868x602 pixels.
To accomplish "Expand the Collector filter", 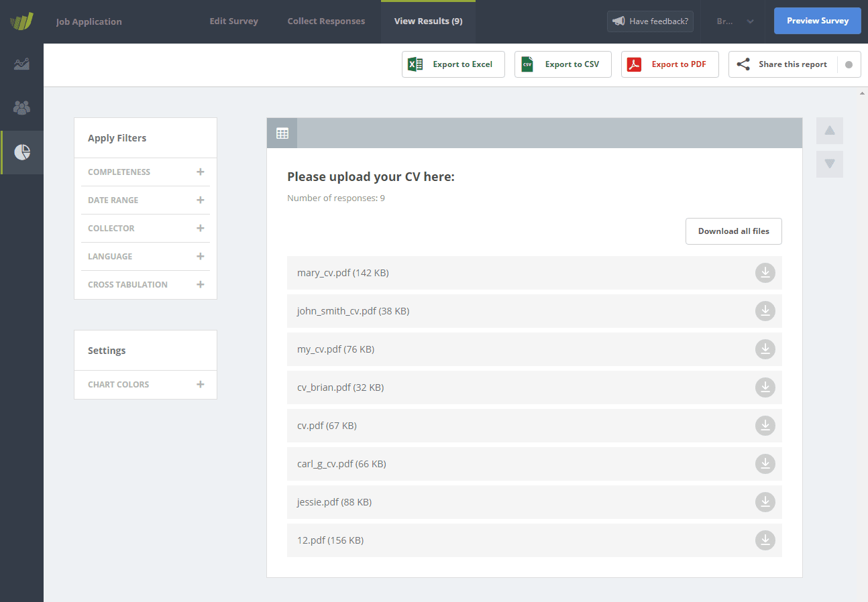I will [146, 229].
